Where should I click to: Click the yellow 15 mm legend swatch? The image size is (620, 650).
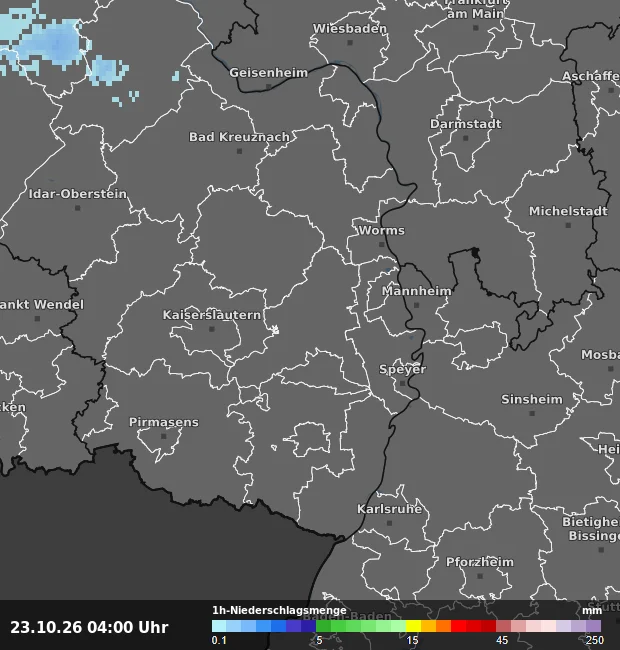[413, 626]
